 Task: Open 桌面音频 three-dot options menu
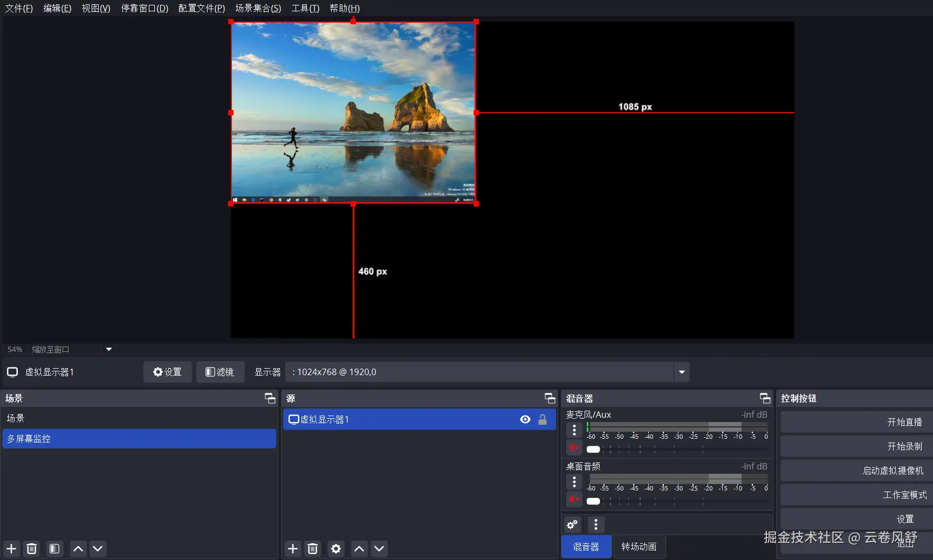point(574,481)
